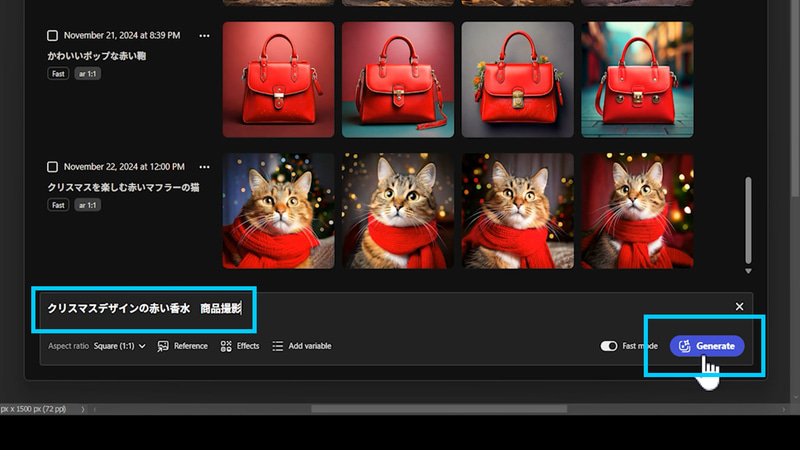Click the Generate button
Viewport: 800px width, 450px height.
(707, 346)
